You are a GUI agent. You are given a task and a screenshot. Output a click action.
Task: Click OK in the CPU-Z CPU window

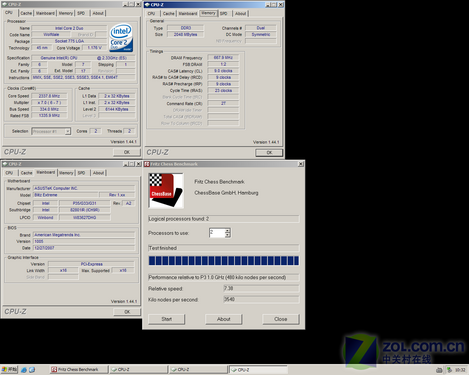pyautogui.click(x=127, y=152)
